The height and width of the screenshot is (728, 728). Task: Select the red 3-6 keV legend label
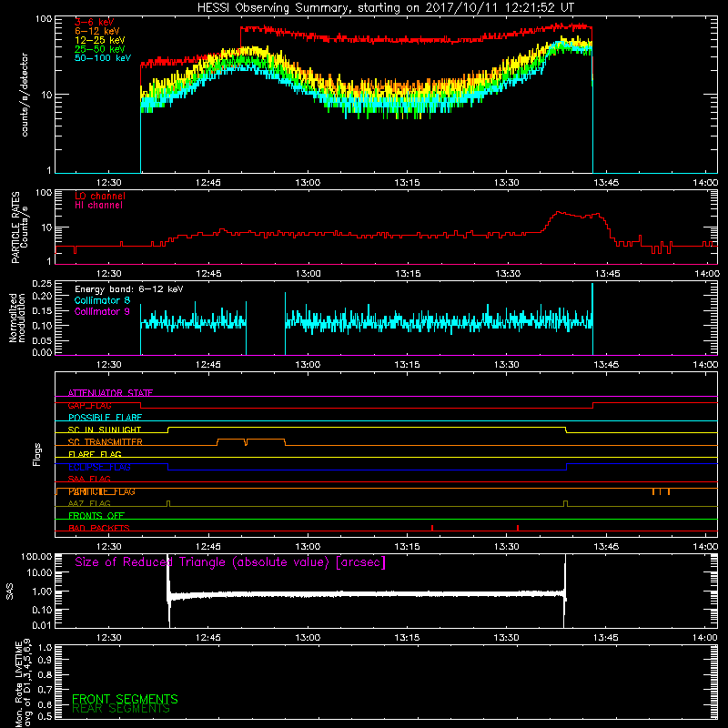pyautogui.click(x=94, y=22)
